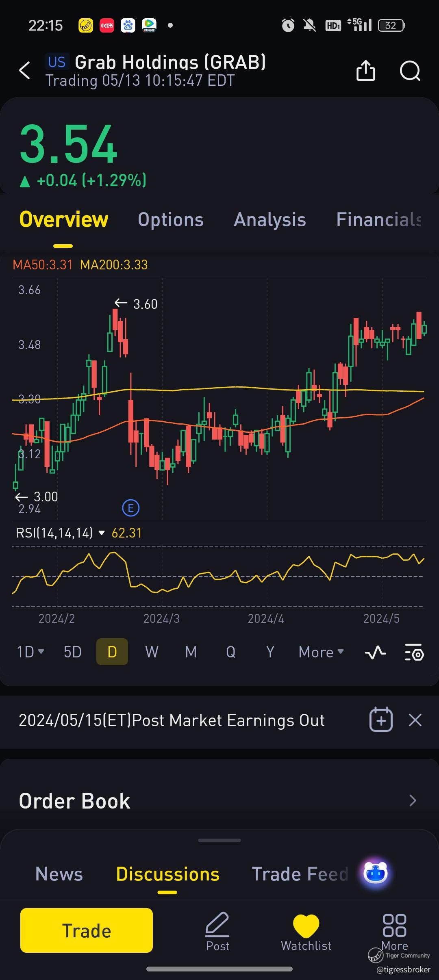The width and height of the screenshot is (439, 980).
Task: Tap the 5G signal strength icon
Action: click(x=360, y=25)
